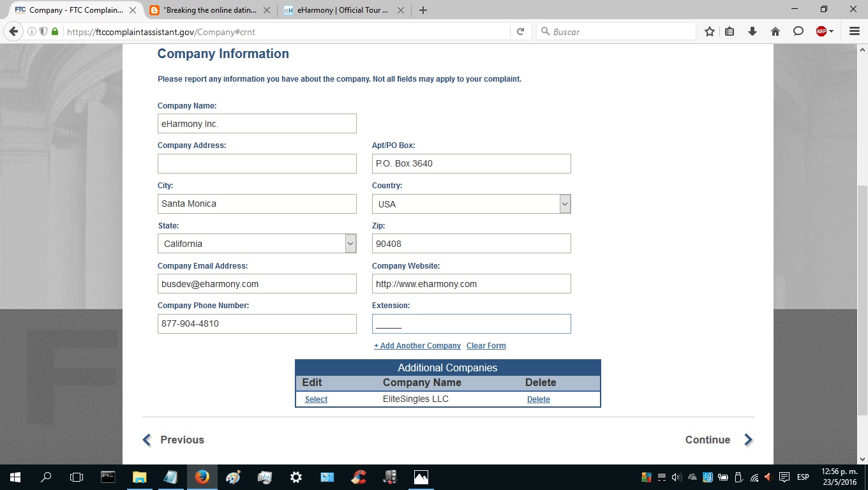This screenshot has height=490, width=868.
Task: Open the taskbar clock and date
Action: click(x=839, y=477)
